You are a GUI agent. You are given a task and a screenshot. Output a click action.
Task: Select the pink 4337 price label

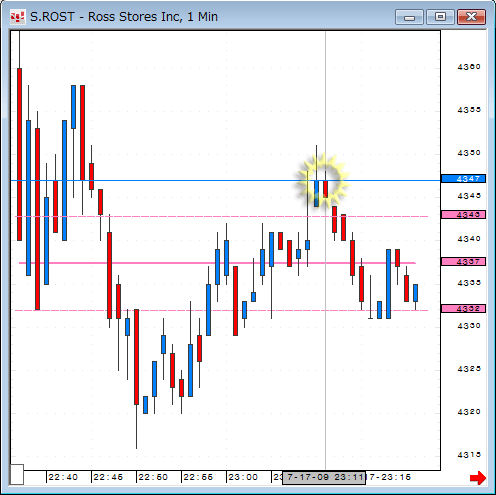pyautogui.click(x=463, y=261)
